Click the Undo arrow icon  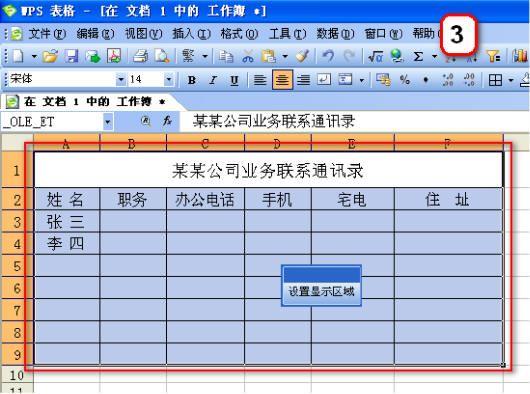(328, 56)
